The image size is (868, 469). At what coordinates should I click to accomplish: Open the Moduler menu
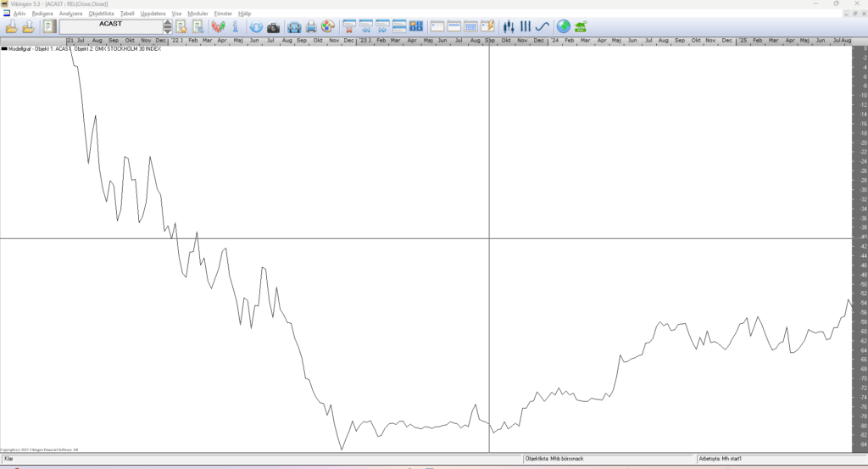point(198,14)
